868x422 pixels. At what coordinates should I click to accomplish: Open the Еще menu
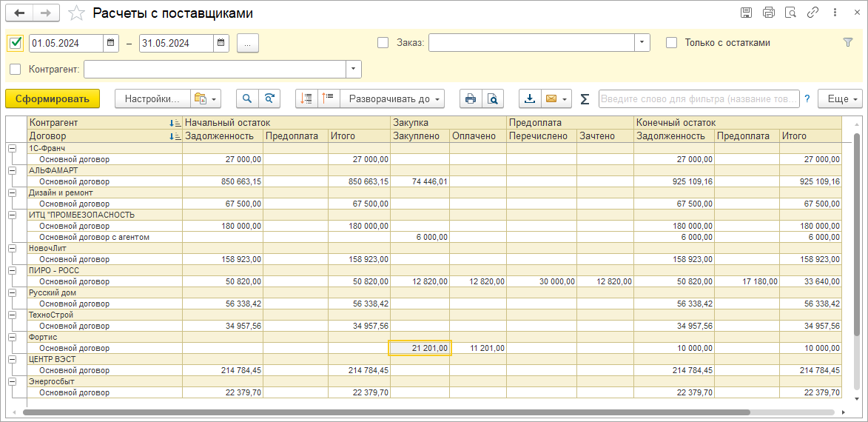click(x=841, y=98)
